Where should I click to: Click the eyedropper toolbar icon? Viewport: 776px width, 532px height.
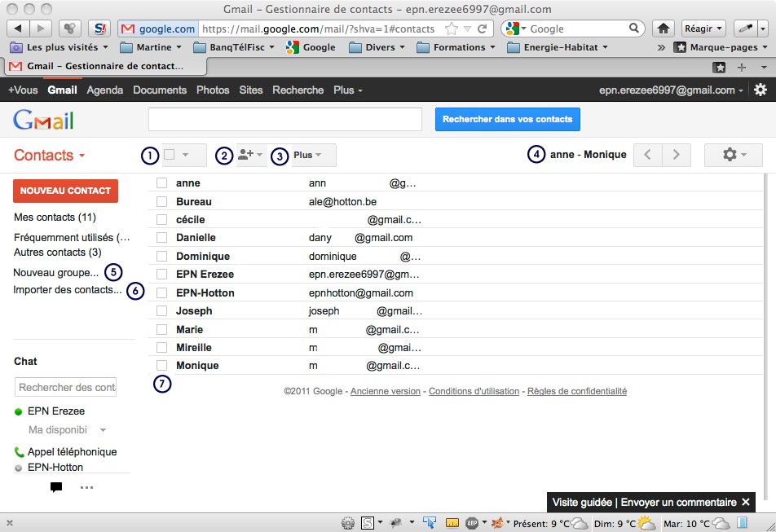(746, 29)
